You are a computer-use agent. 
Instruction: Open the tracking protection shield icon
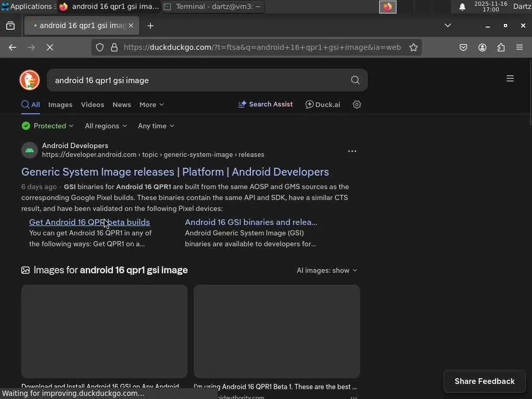coord(99,47)
